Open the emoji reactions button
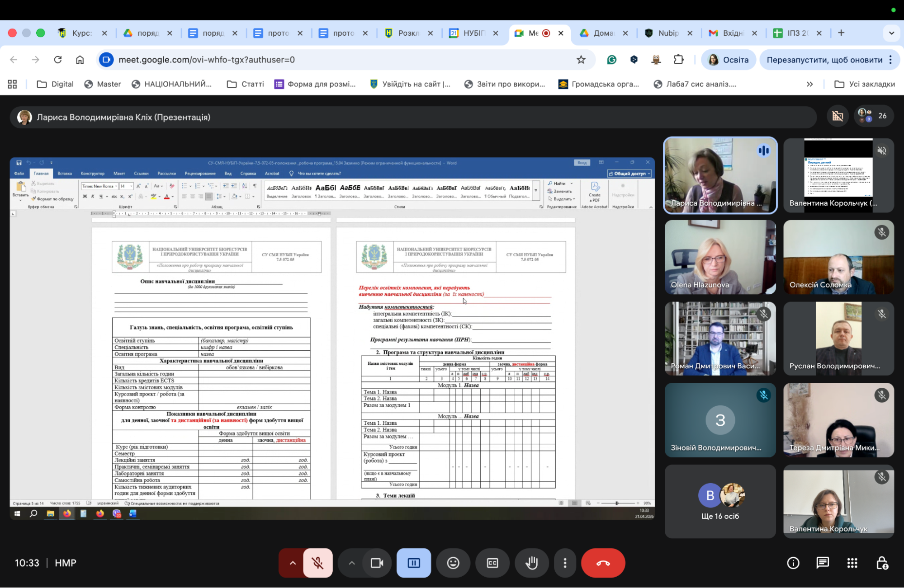Viewport: 904px width, 588px height. click(x=453, y=563)
